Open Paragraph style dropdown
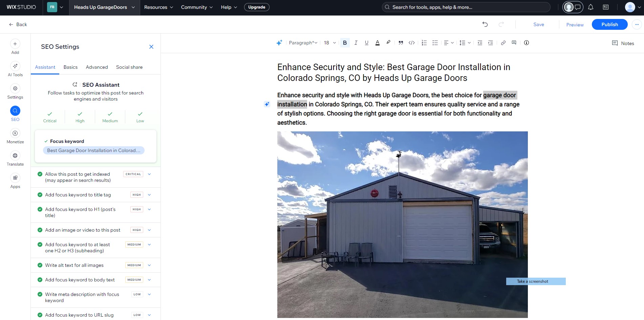Viewport: 644px width, 320px height. pyautogui.click(x=303, y=43)
